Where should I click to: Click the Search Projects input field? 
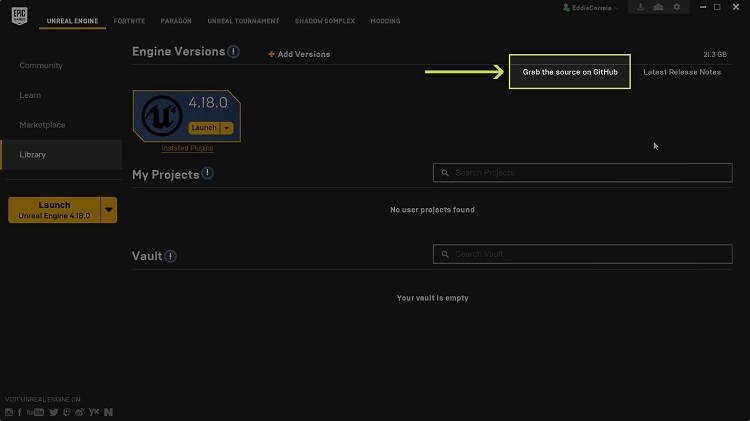click(x=583, y=173)
